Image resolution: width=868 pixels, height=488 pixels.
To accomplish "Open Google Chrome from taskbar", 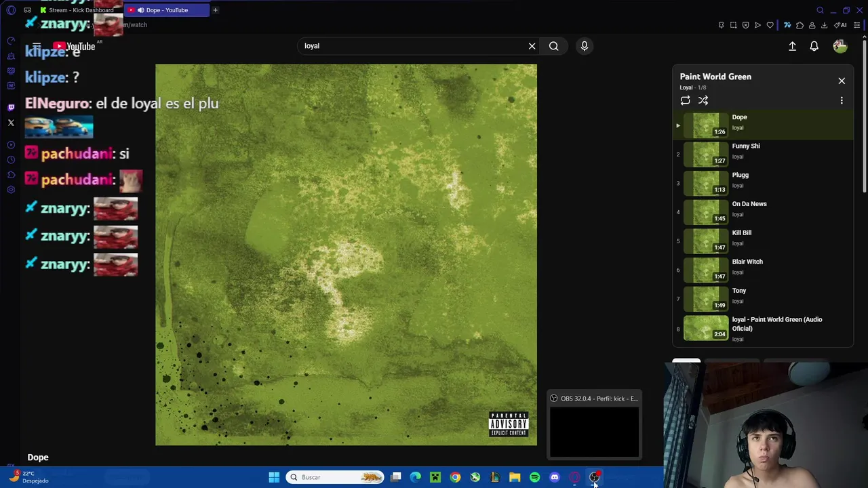I will coord(455,477).
